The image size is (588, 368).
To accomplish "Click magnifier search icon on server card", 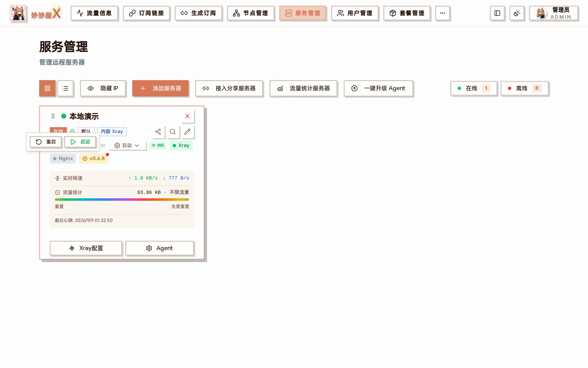I will 173,132.
